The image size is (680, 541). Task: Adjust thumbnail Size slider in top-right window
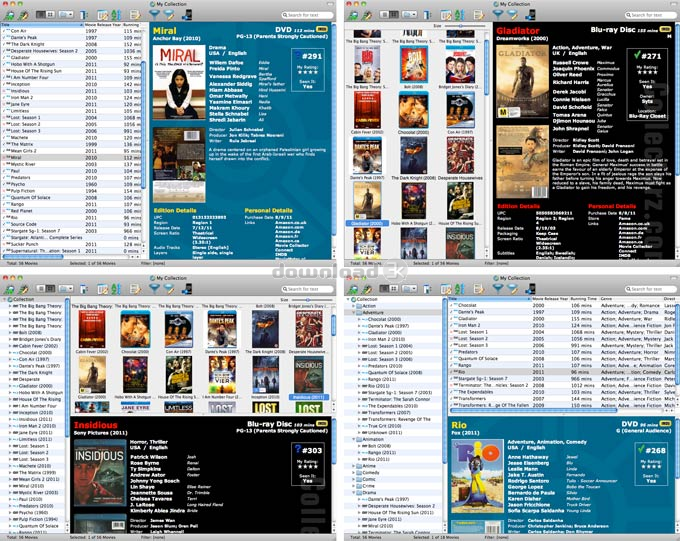point(464,26)
